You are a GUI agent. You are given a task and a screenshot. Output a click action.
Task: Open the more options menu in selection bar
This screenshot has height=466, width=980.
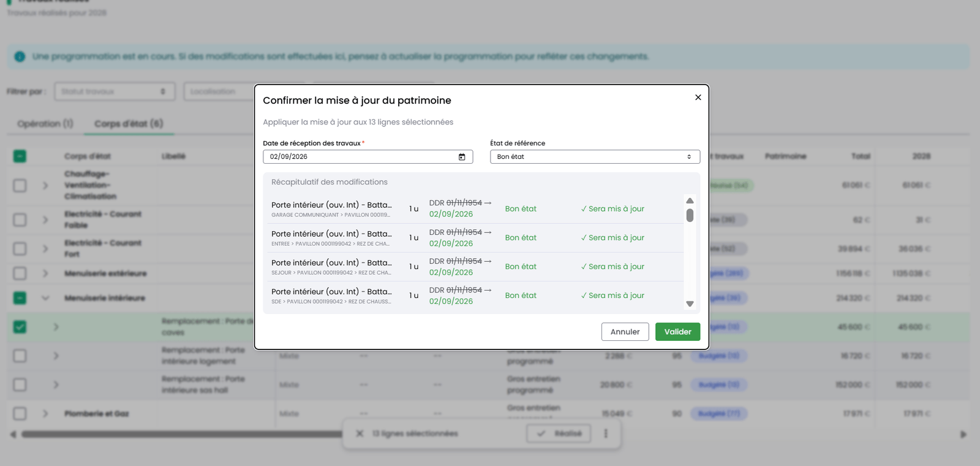[x=606, y=434]
